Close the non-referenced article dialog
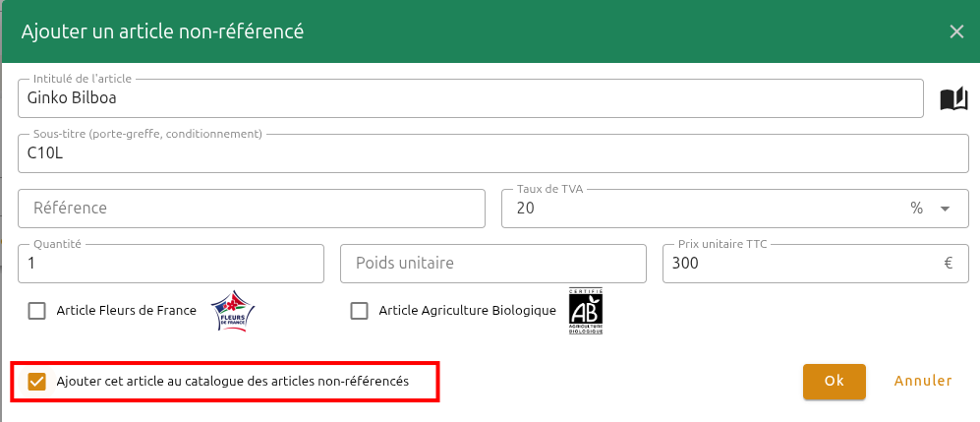Image resolution: width=980 pixels, height=422 pixels. point(956,31)
